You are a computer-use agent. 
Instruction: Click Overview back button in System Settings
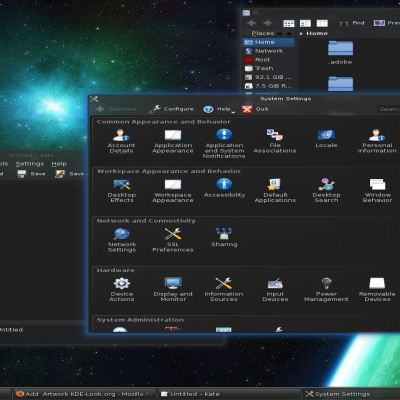(x=116, y=109)
